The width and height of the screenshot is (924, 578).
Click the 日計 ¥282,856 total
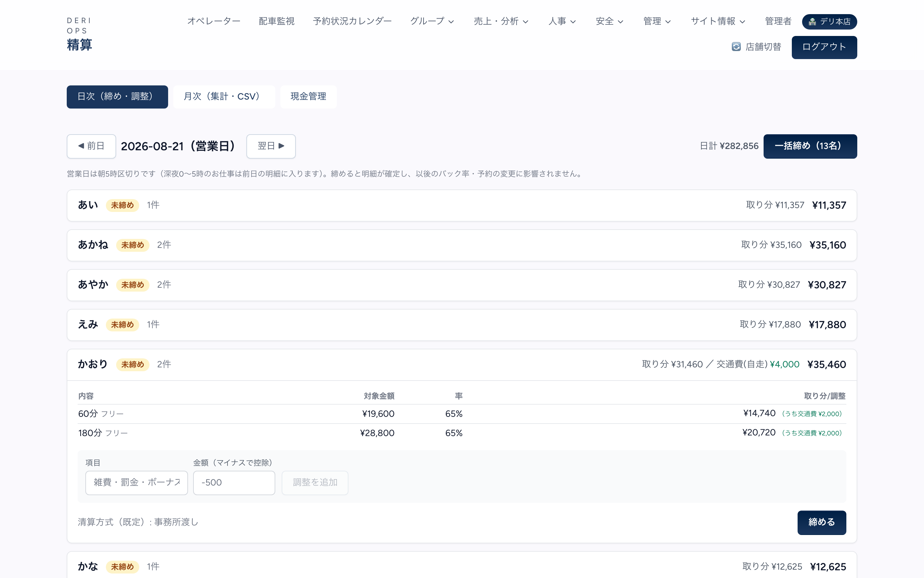point(729,146)
